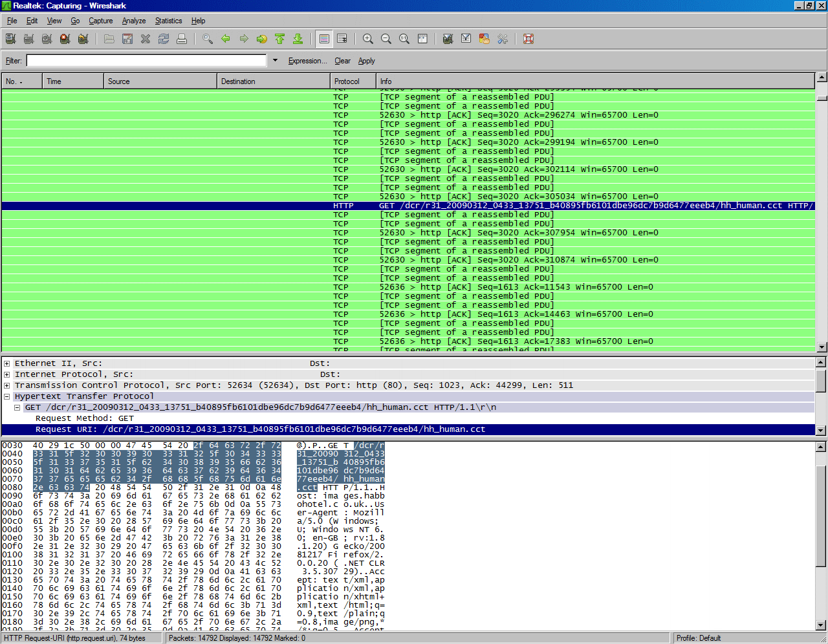The image size is (828, 644).
Task: Open the Statistics menu
Action: point(169,21)
